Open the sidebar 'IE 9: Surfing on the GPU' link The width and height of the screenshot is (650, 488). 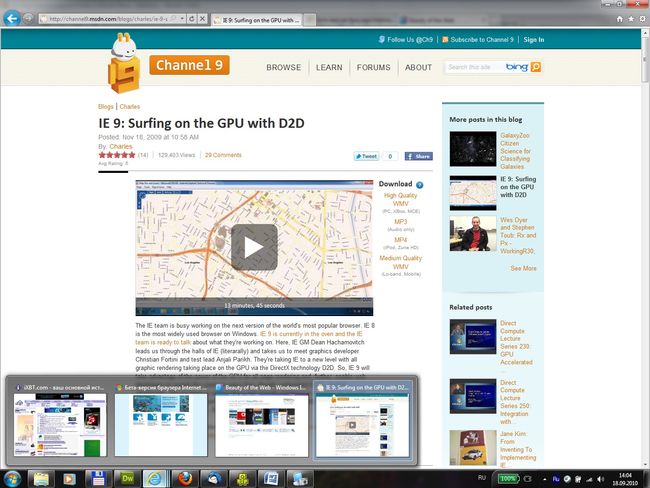pyautogui.click(x=518, y=187)
